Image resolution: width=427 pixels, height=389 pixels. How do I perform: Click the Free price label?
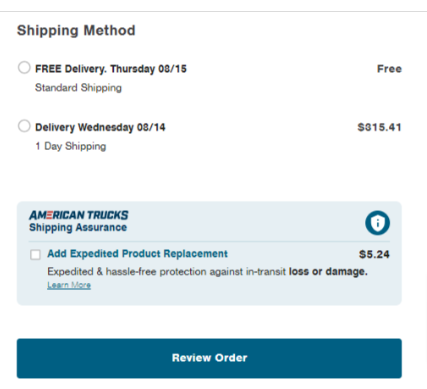point(389,69)
